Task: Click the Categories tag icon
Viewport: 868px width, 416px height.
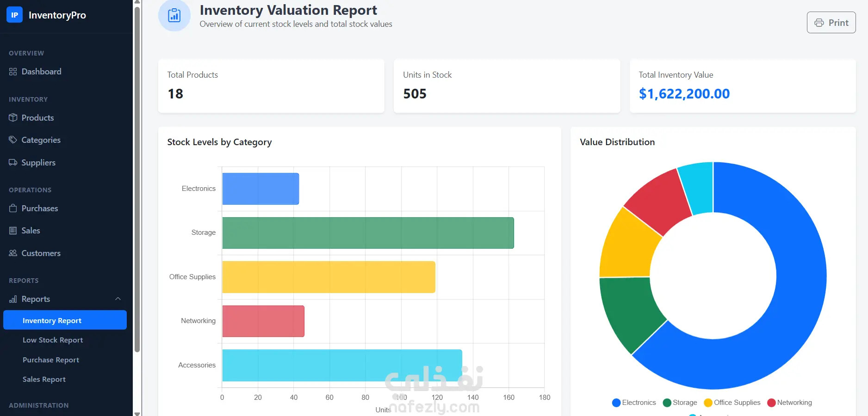Action: [x=13, y=140]
